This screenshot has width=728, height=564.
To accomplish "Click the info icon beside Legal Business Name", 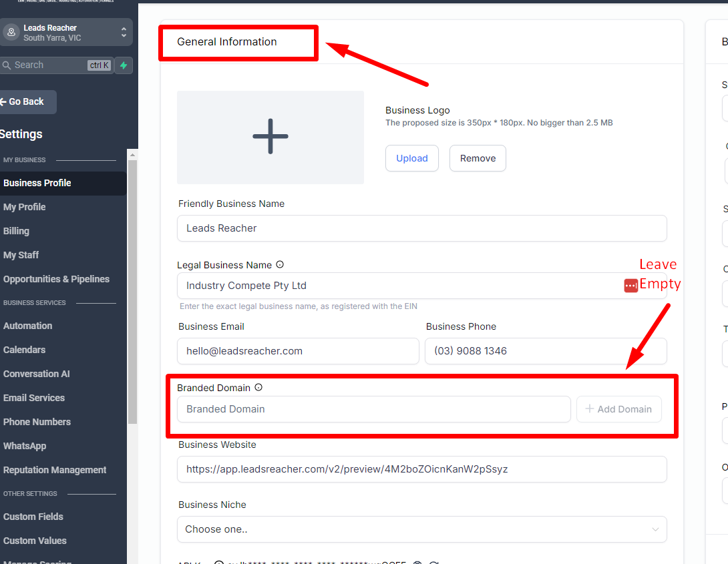I will tap(279, 264).
